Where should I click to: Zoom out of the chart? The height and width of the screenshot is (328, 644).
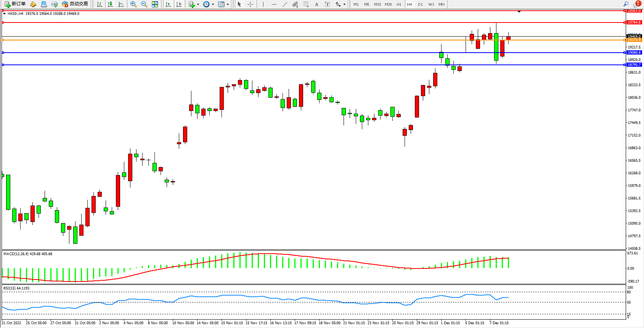pos(144,4)
